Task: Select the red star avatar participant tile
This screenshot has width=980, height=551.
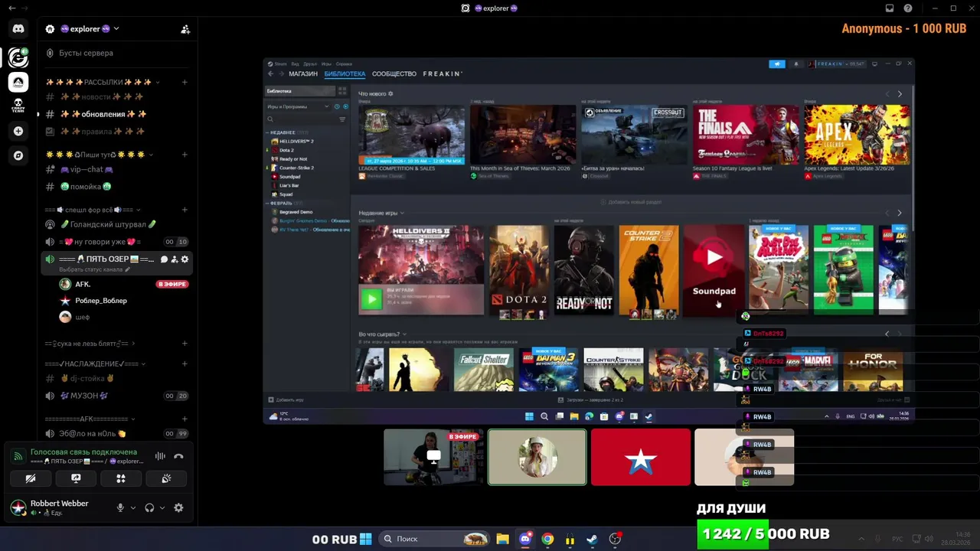Action: click(641, 457)
